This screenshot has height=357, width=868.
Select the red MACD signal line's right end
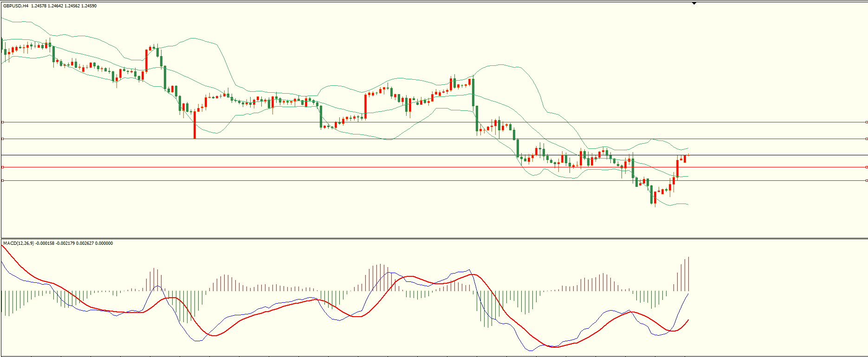688,320
